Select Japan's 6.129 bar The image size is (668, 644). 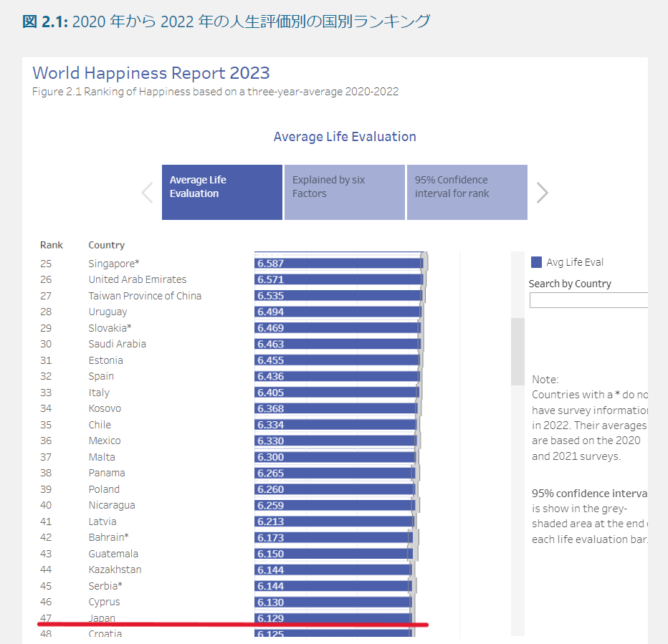(333, 618)
